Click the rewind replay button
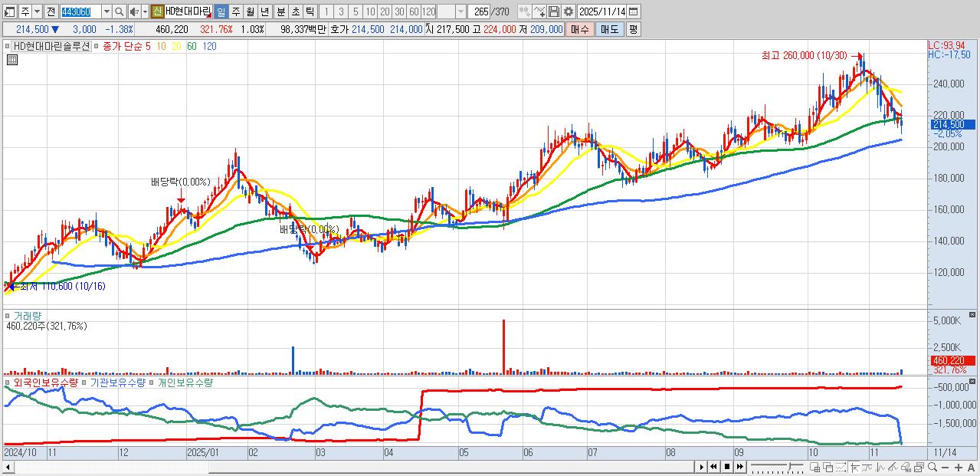The height and width of the screenshot is (476, 980). click(x=713, y=467)
